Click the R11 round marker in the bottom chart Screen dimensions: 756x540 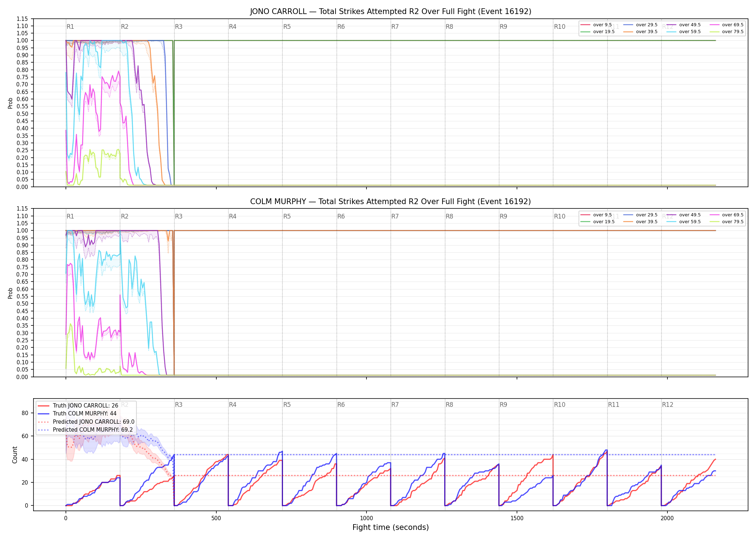[x=614, y=405]
